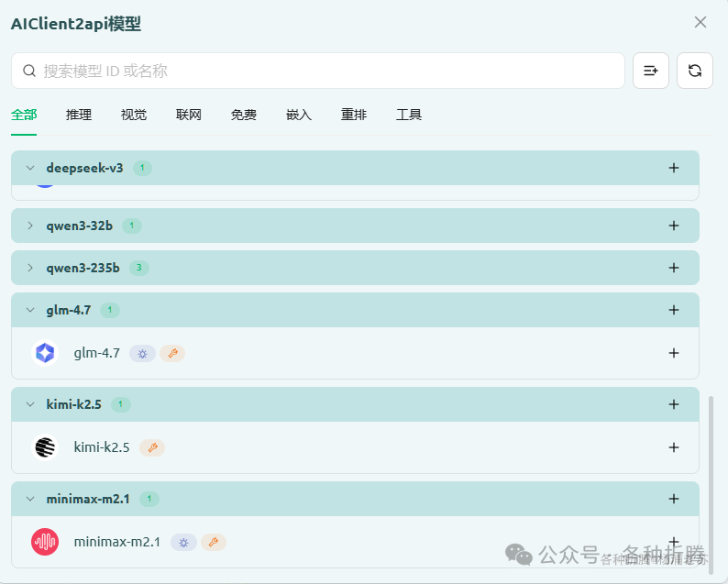Switch to the 推理 tab
The width and height of the screenshot is (728, 584).
click(79, 115)
